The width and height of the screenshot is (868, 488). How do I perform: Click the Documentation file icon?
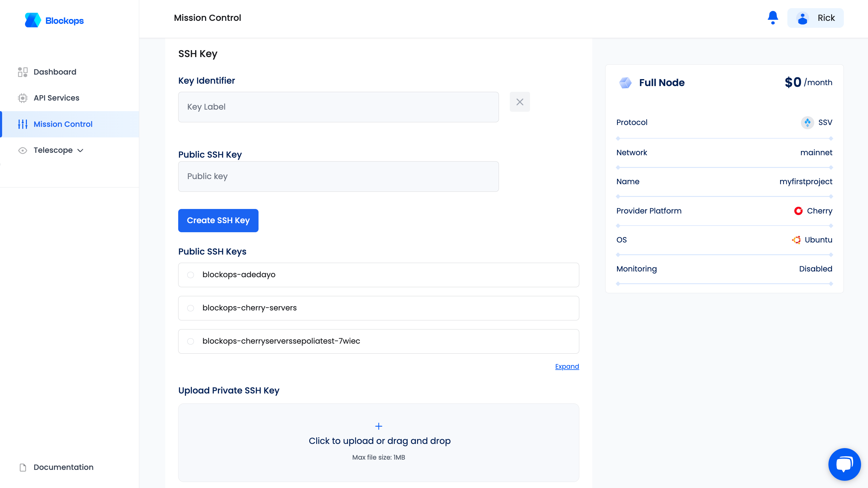(x=23, y=467)
